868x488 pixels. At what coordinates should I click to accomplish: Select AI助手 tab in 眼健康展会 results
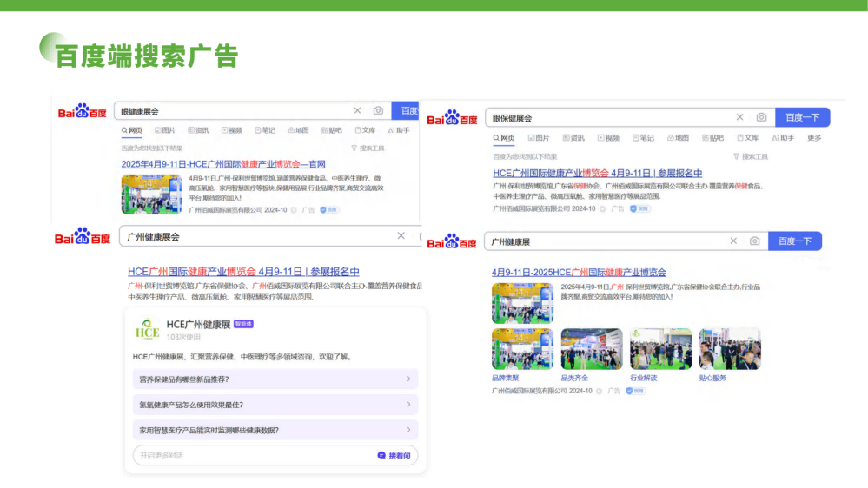(x=399, y=130)
